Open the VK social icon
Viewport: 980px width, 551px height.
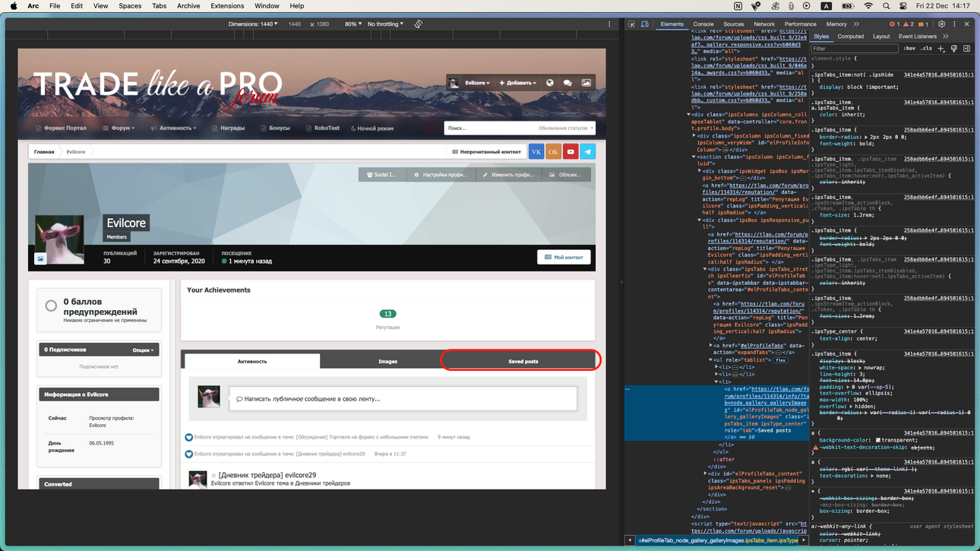click(536, 152)
